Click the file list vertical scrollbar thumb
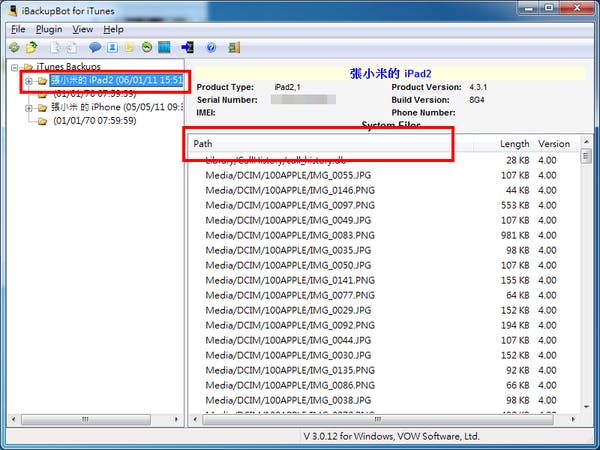 pyautogui.click(x=586, y=156)
